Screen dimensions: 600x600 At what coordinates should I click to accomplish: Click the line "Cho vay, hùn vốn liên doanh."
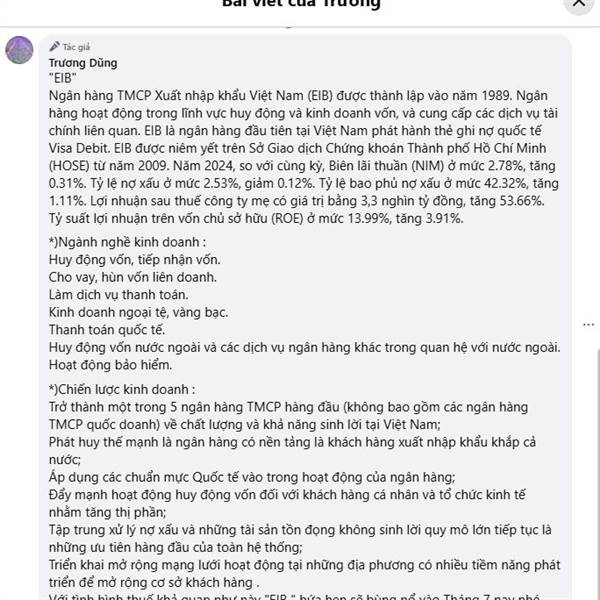click(133, 277)
